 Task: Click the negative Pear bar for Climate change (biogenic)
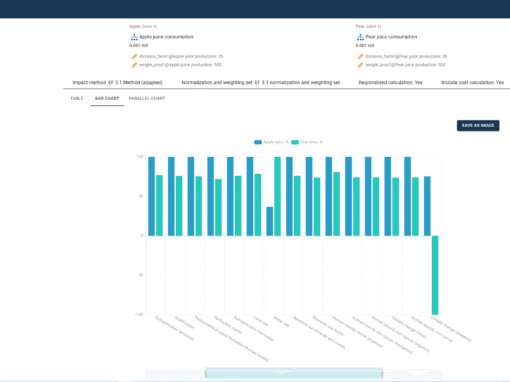[435, 275]
